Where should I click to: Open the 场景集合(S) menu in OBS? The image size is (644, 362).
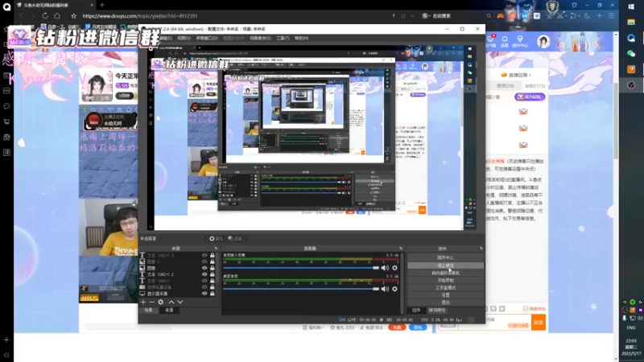[260, 38]
